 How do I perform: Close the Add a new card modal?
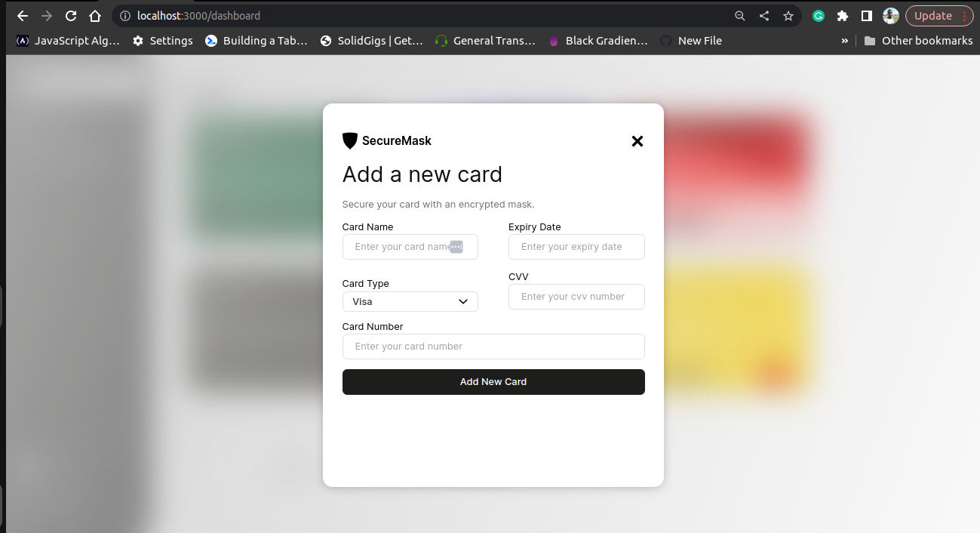pyautogui.click(x=637, y=141)
